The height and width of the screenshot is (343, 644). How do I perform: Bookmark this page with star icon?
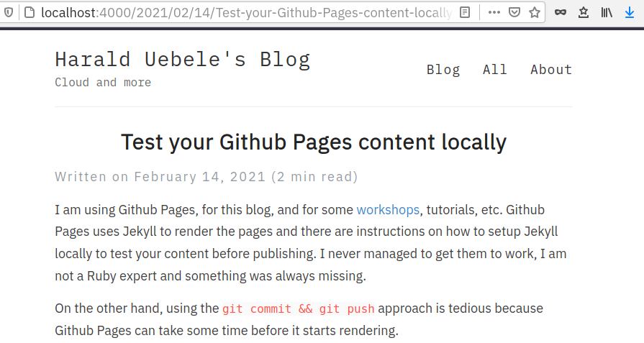535,13
